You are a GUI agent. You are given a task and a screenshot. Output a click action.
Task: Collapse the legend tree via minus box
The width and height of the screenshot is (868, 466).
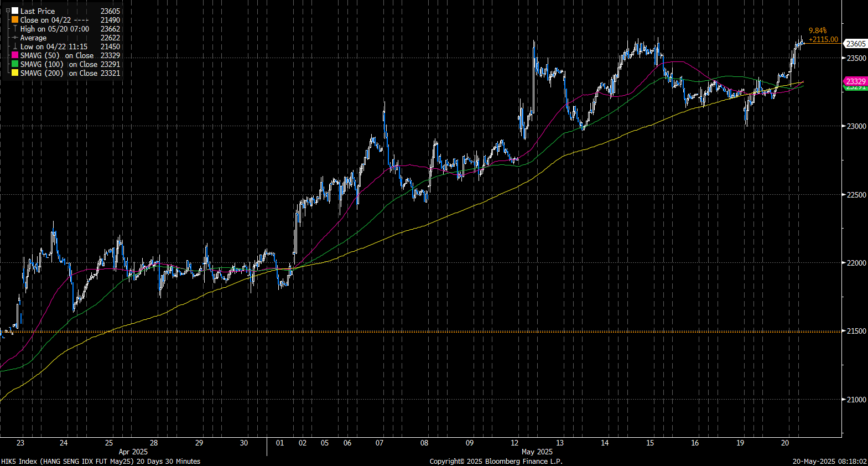click(x=8, y=11)
